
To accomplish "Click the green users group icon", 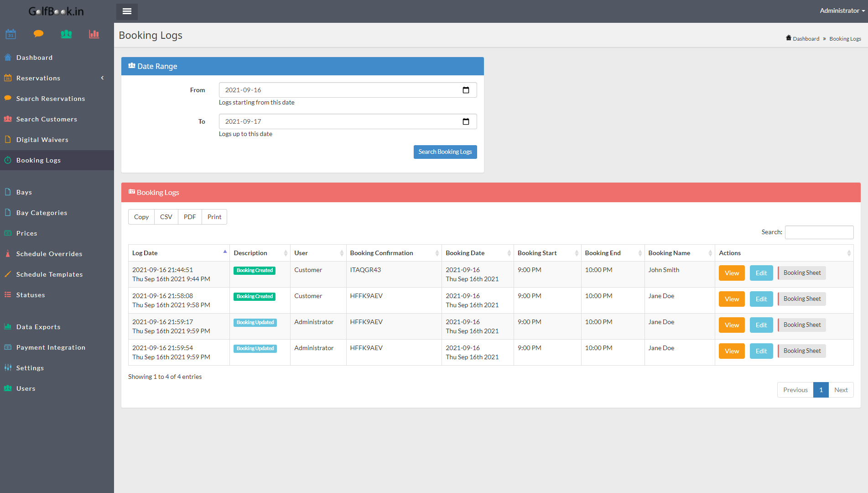I will tap(66, 34).
